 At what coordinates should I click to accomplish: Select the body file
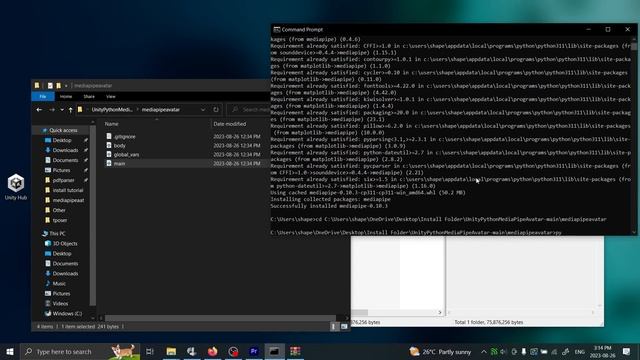coord(120,146)
